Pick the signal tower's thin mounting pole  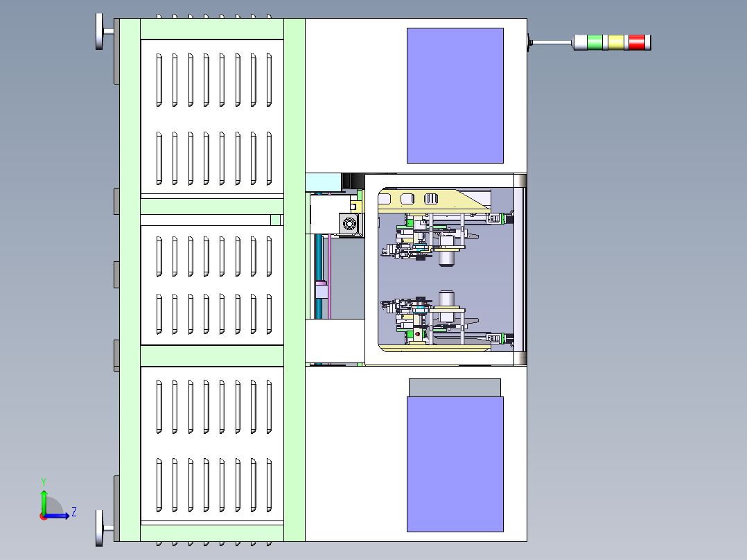pos(552,43)
